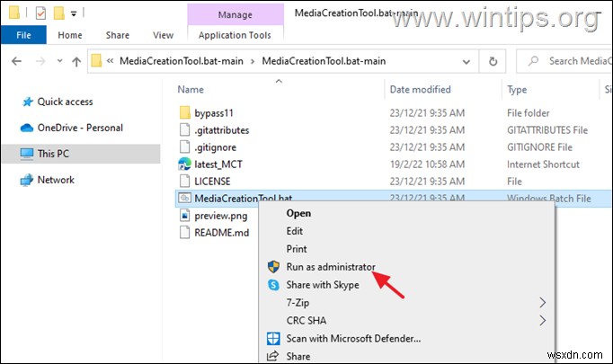Click the README.md file icon
613x364 pixels.
coord(184,233)
